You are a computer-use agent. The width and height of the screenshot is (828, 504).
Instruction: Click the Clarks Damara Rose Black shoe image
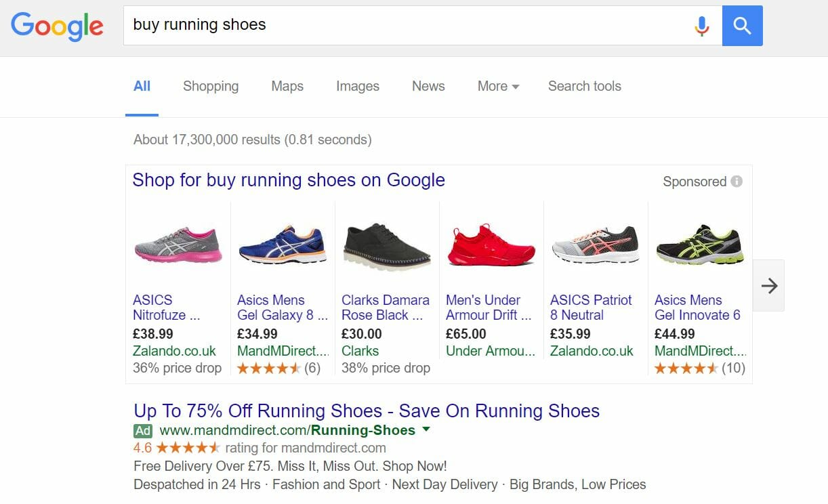(387, 247)
